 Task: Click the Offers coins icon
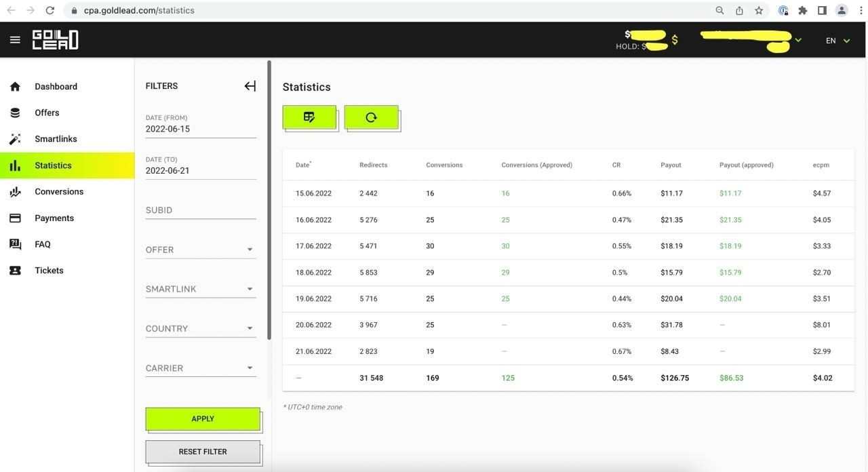coord(16,113)
